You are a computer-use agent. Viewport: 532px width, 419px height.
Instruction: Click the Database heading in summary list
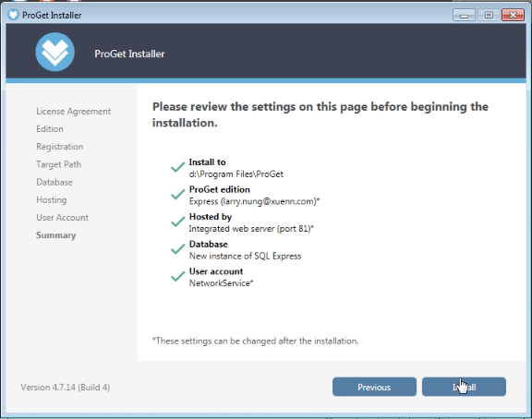pyautogui.click(x=209, y=244)
